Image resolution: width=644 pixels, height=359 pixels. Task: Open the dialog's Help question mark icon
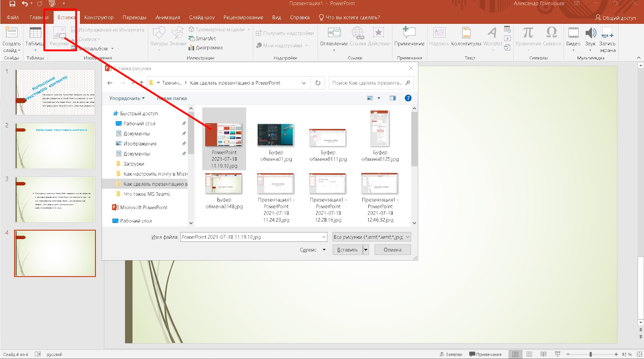[408, 98]
